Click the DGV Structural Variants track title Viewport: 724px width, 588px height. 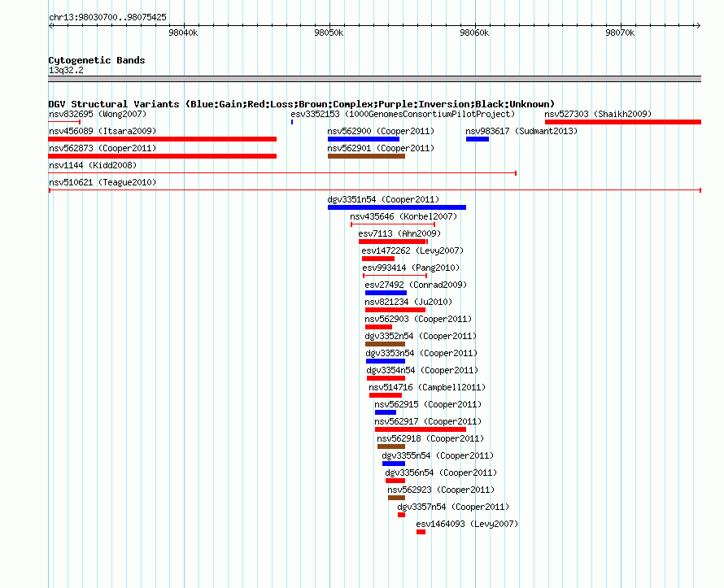tap(302, 104)
